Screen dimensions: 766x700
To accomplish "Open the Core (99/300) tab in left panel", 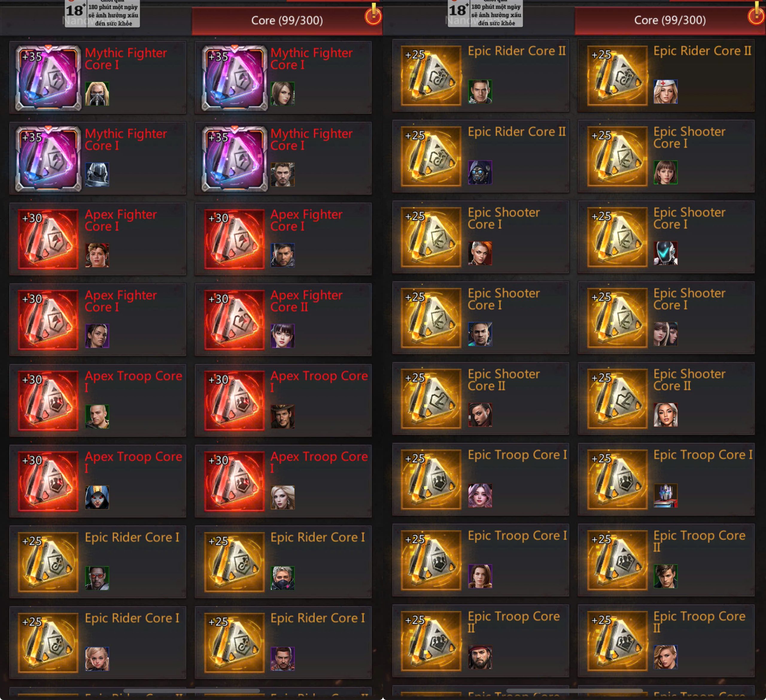I will [x=287, y=21].
